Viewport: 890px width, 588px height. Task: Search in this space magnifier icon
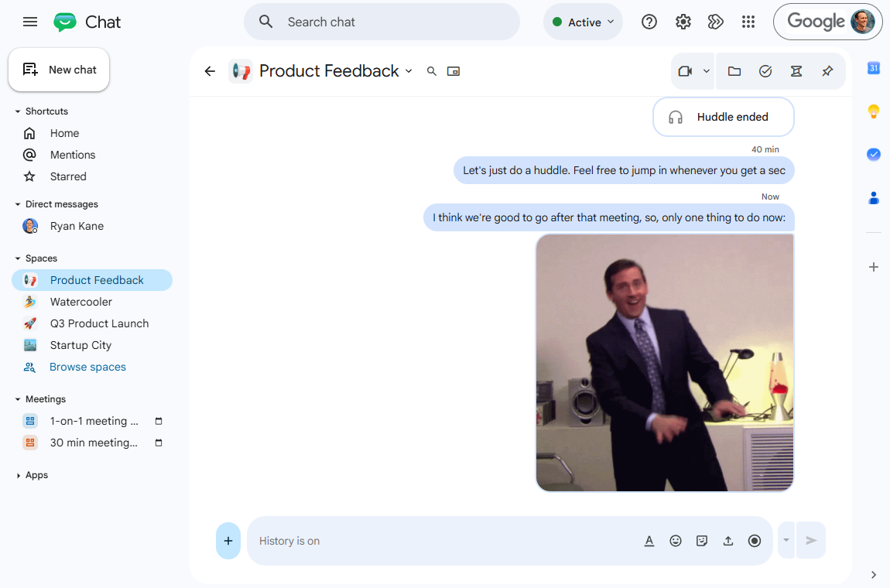click(432, 71)
